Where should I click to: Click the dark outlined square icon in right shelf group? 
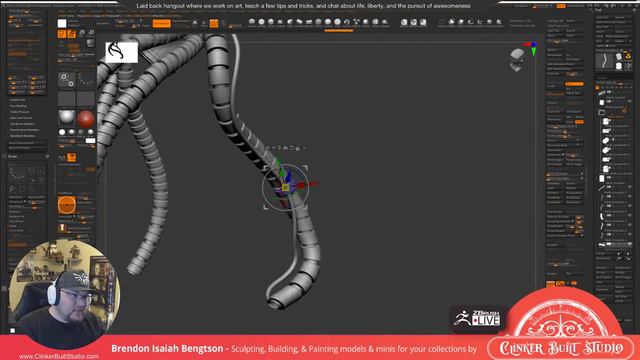pos(442,22)
